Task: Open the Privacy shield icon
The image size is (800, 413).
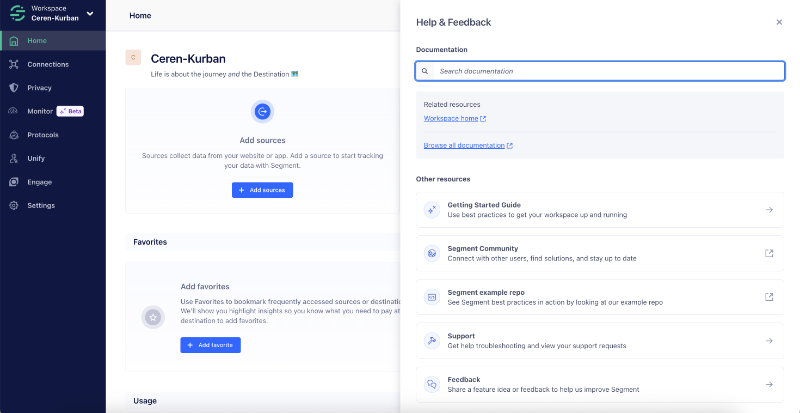Action: point(14,88)
